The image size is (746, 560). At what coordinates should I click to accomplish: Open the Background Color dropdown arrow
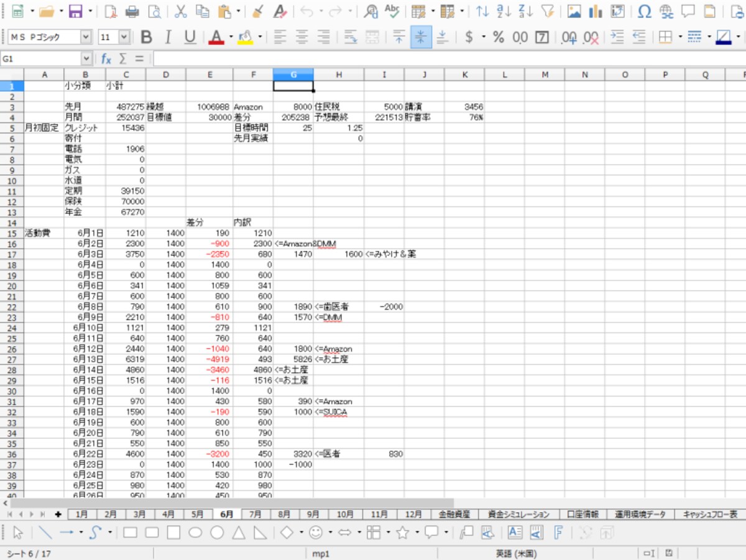point(260,37)
